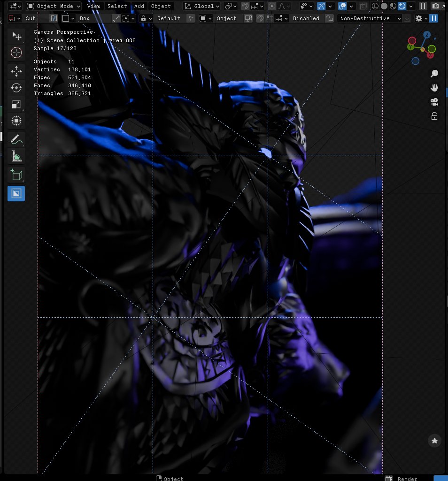The height and width of the screenshot is (481, 448).
Task: Select the Rotate tool
Action: [x=16, y=88]
